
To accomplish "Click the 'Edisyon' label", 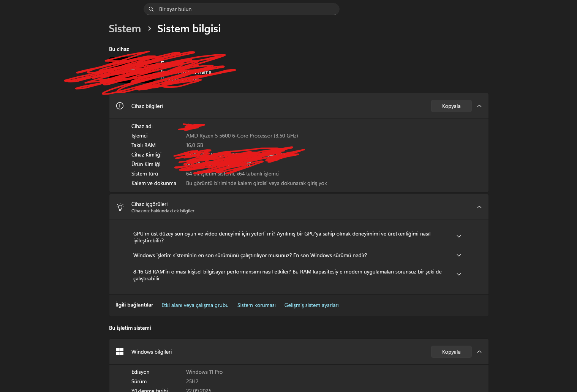I will [141, 372].
